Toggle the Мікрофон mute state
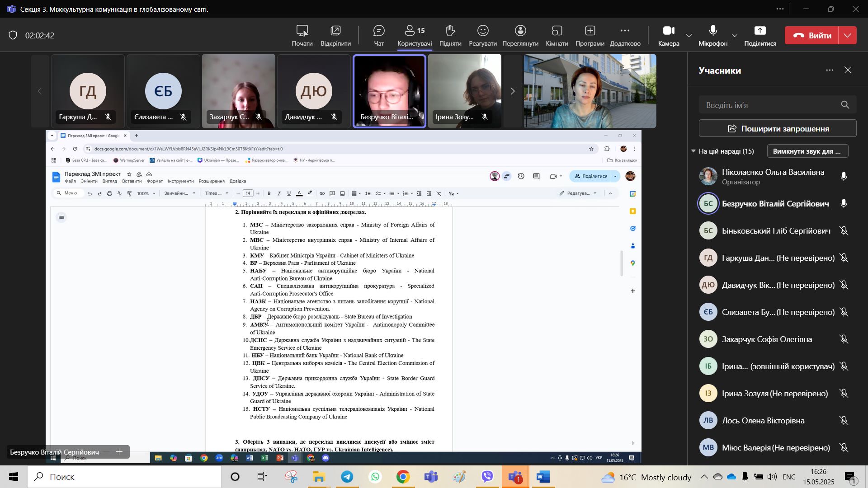868x488 pixels. coord(713,35)
